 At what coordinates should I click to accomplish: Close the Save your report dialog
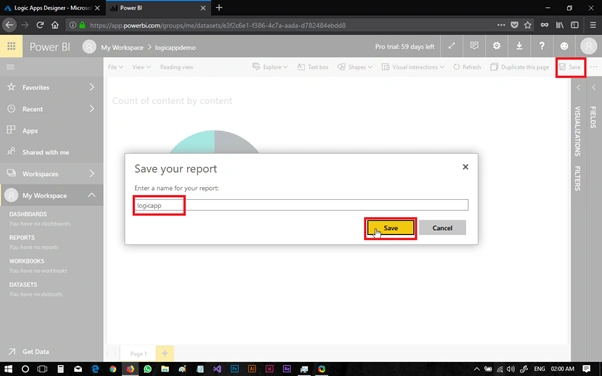coord(465,167)
